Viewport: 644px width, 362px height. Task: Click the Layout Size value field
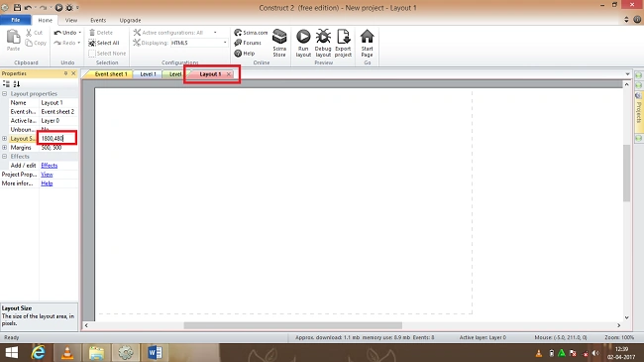pos(57,139)
